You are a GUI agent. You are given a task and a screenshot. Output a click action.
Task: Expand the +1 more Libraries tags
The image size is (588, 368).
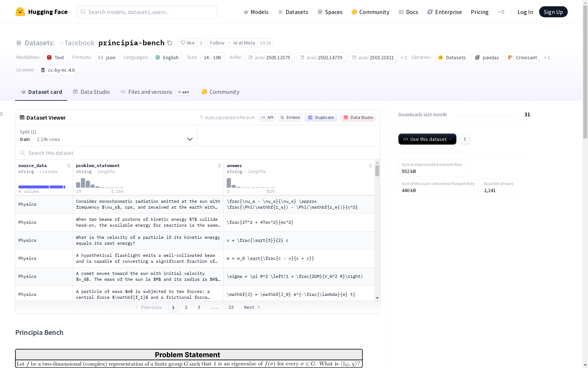pyautogui.click(x=547, y=57)
